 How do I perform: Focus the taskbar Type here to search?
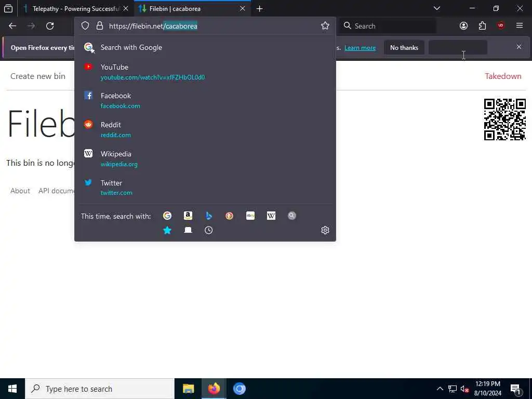99,389
